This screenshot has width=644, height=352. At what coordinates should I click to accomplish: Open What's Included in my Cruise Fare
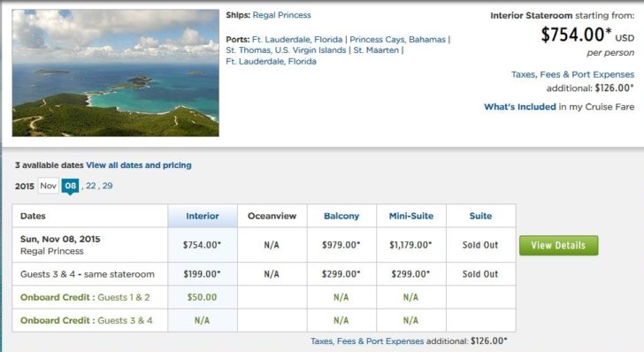pos(559,107)
